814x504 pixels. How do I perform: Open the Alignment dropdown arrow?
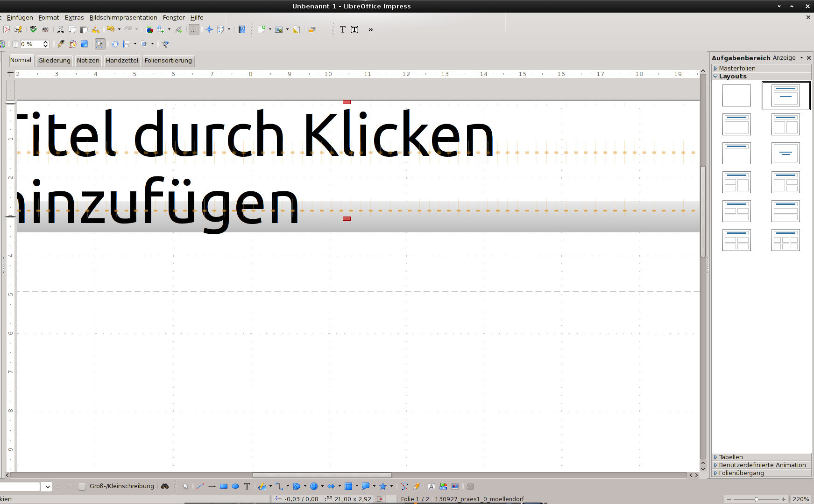click(135, 44)
